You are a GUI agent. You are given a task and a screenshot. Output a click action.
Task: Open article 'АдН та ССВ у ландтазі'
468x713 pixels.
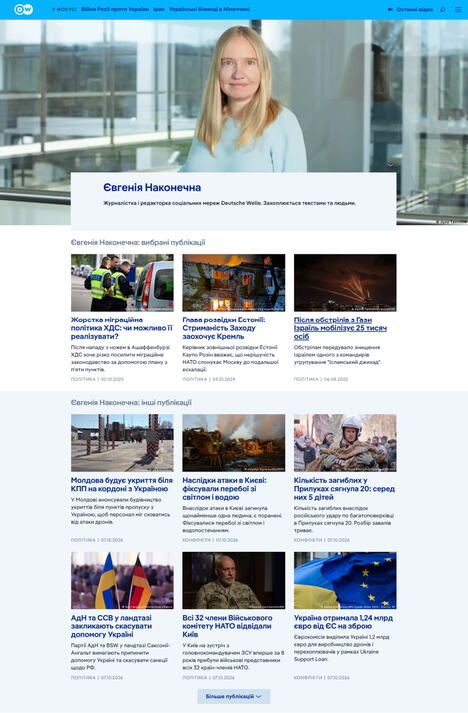tap(111, 626)
